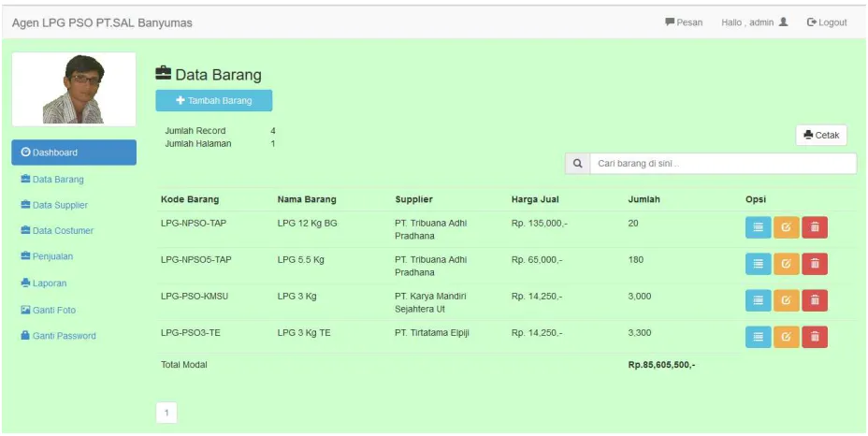Screen dimensions: 868x436
Task: Open the Laporan page
Action: click(44, 283)
